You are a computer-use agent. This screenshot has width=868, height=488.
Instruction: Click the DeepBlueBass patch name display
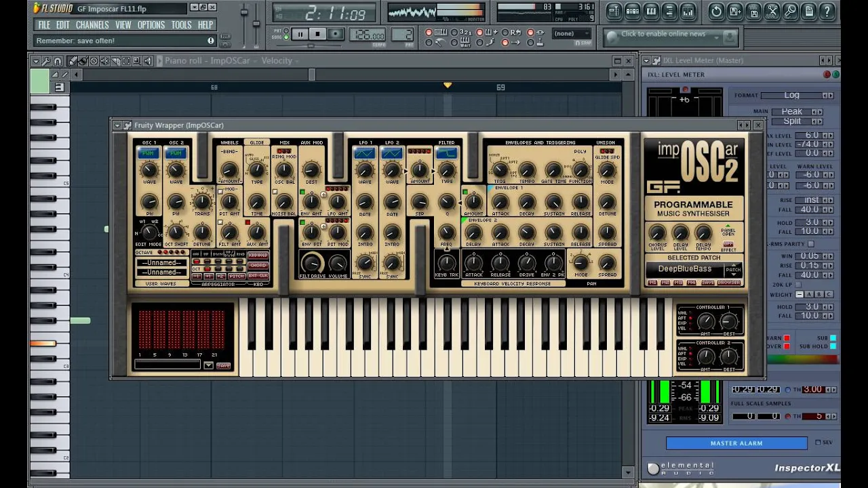(x=685, y=269)
